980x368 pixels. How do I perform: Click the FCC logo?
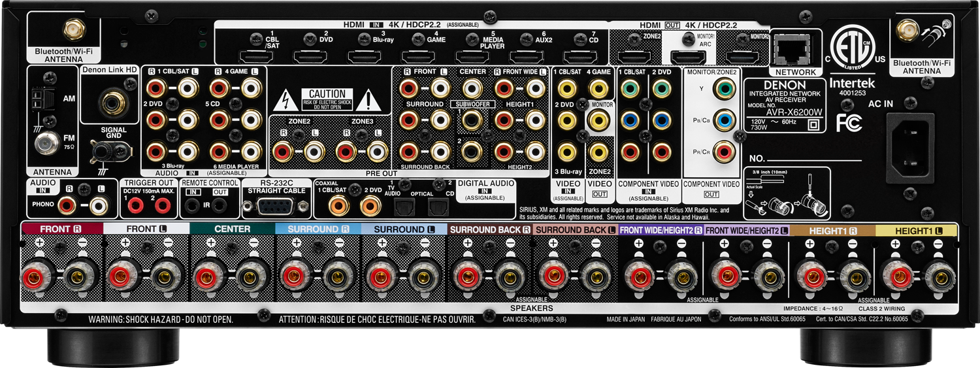tap(849, 123)
